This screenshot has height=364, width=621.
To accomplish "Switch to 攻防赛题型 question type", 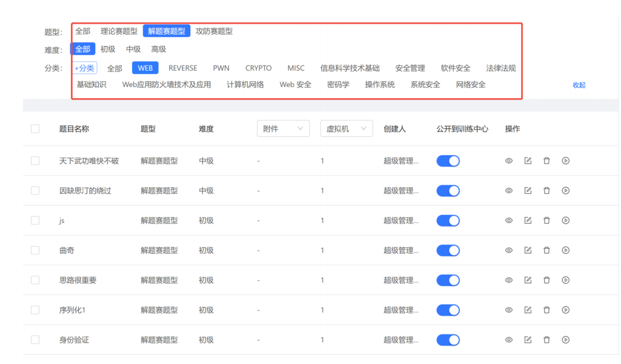I will point(214,31).
